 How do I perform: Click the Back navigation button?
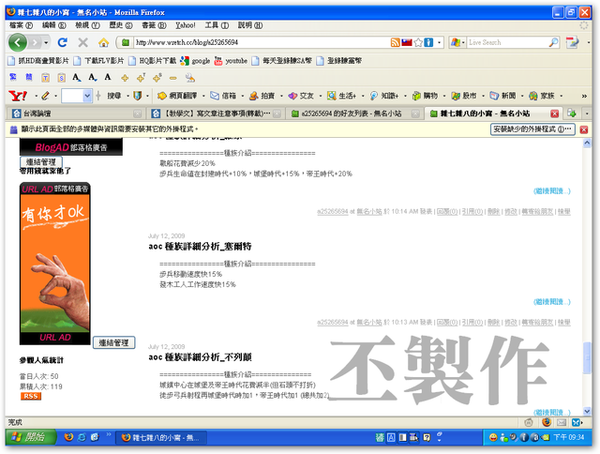[x=18, y=42]
